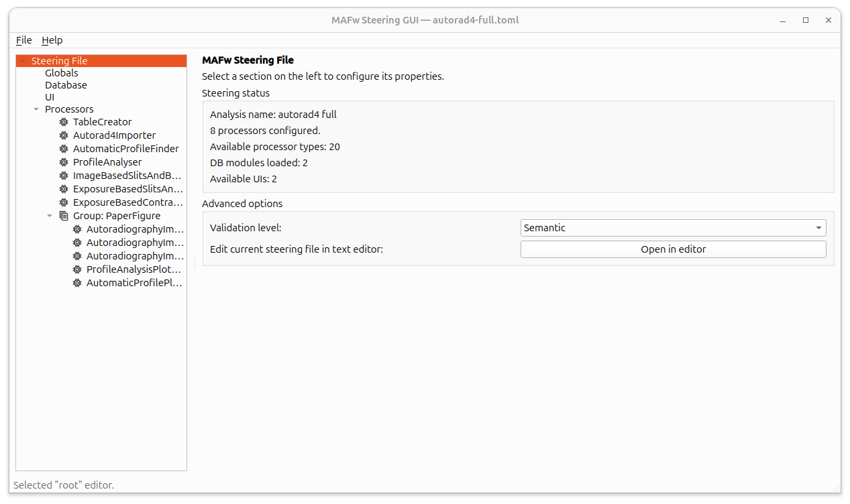850x504 pixels.
Task: Select the TableCreator processor gear icon
Action: tap(63, 122)
